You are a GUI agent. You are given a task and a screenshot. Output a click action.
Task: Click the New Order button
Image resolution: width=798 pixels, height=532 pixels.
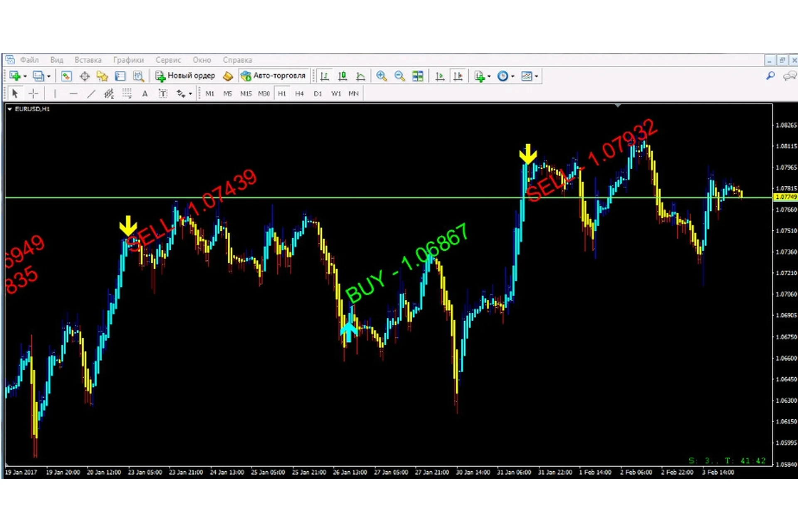185,76
